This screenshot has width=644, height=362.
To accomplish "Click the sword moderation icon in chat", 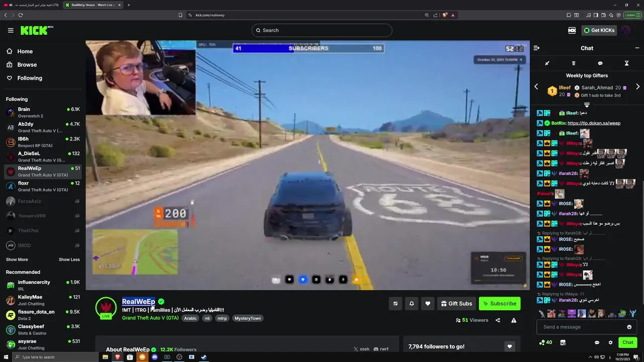I will (547, 63).
